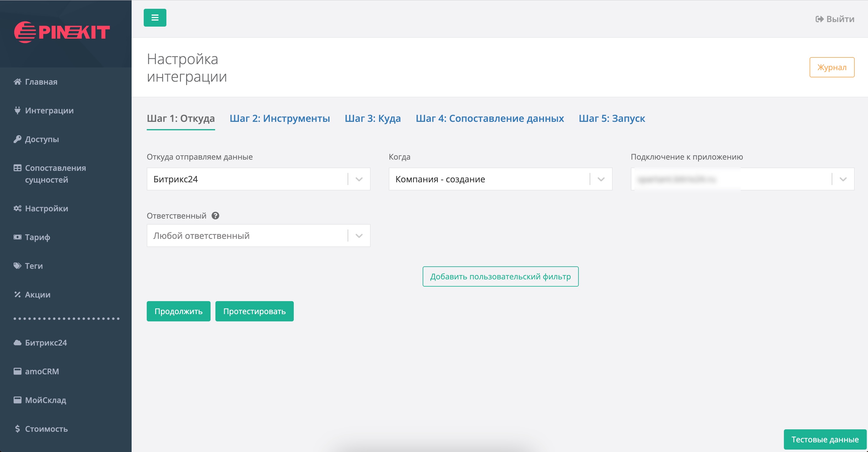868x452 pixels.
Task: Click the help question mark near Ответственный
Action: click(x=215, y=216)
